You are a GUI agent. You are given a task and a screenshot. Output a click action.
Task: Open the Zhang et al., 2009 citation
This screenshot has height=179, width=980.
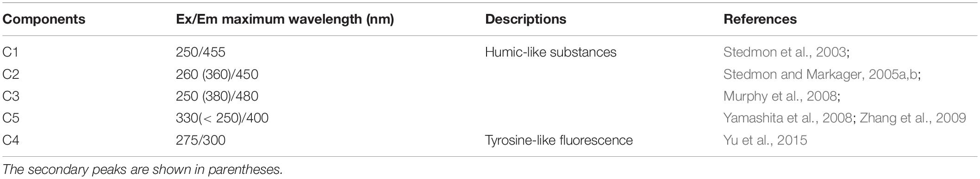pyautogui.click(x=913, y=118)
